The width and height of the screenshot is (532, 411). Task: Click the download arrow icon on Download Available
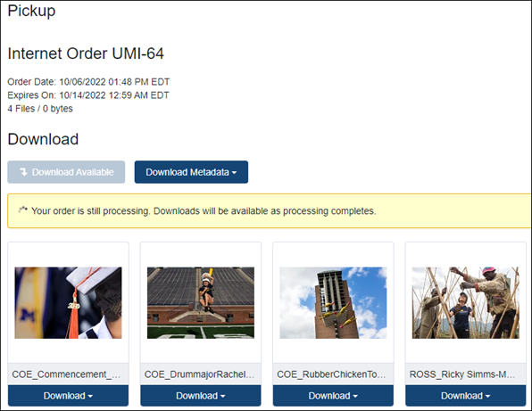click(x=23, y=172)
